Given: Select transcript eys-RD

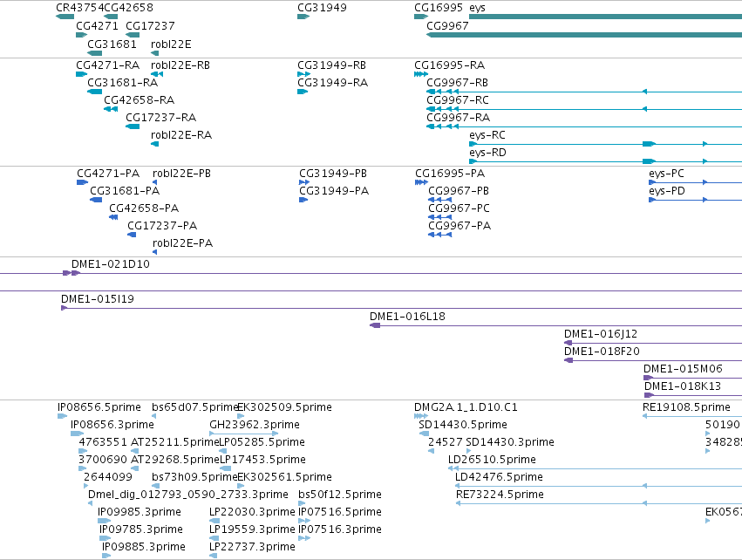Looking at the screenshot, I should pyautogui.click(x=488, y=153).
